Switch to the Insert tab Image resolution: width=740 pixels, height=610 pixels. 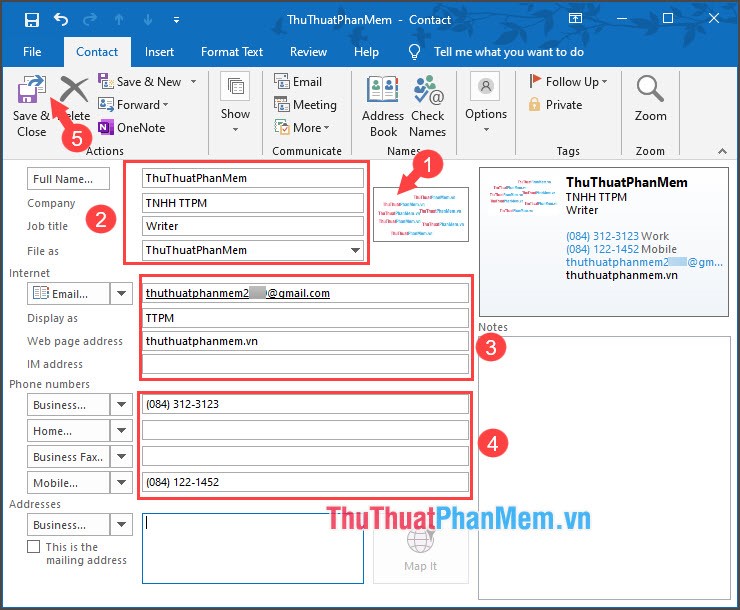(159, 52)
